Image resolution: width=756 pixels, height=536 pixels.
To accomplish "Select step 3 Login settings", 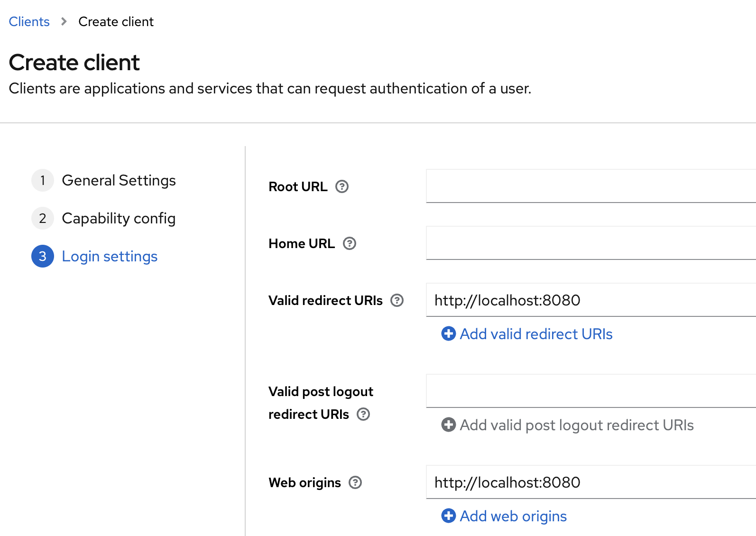I will tap(94, 256).
